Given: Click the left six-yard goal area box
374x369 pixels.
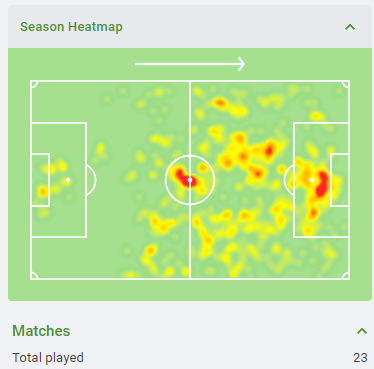Looking at the screenshot, I should [x=40, y=180].
